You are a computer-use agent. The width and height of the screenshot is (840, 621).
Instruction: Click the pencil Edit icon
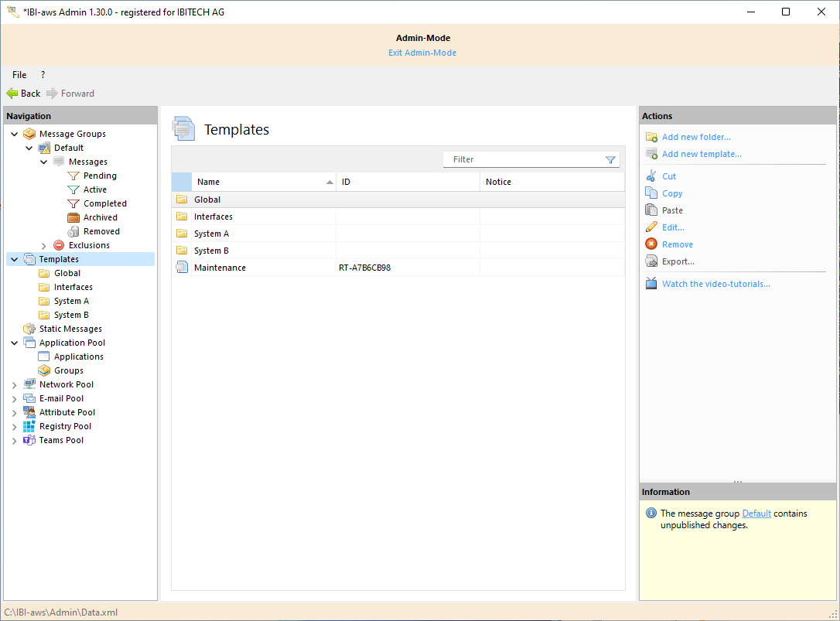pos(651,227)
